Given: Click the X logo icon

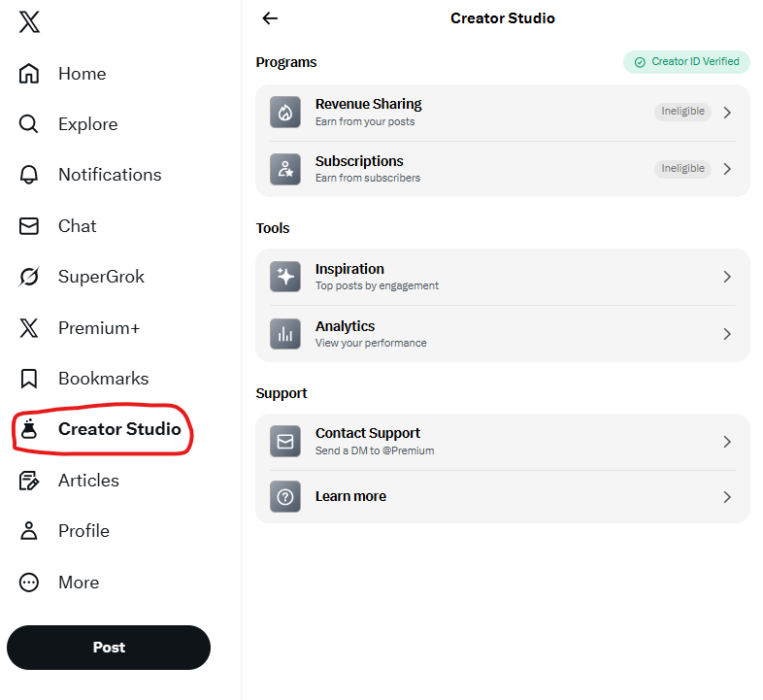Looking at the screenshot, I should (29, 22).
